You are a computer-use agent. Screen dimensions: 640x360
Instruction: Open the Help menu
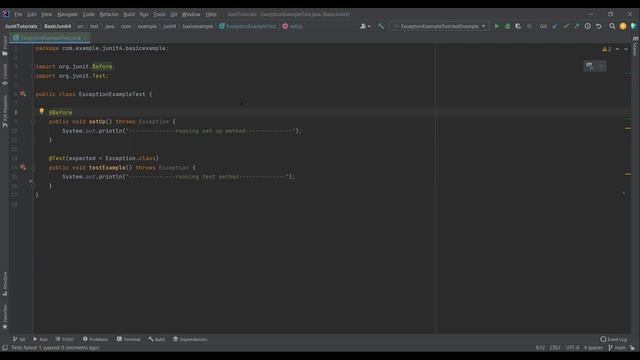click(211, 14)
